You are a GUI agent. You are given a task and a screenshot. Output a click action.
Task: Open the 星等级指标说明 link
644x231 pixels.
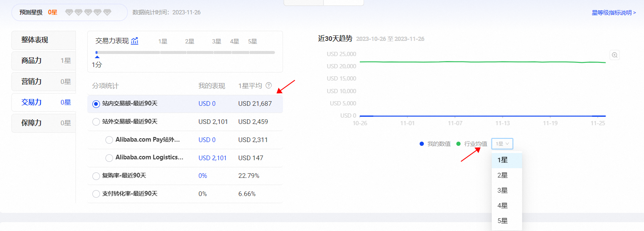pyautogui.click(x=613, y=13)
